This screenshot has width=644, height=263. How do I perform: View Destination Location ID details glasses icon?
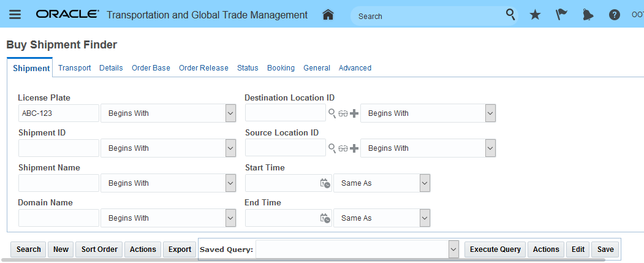[x=343, y=113]
